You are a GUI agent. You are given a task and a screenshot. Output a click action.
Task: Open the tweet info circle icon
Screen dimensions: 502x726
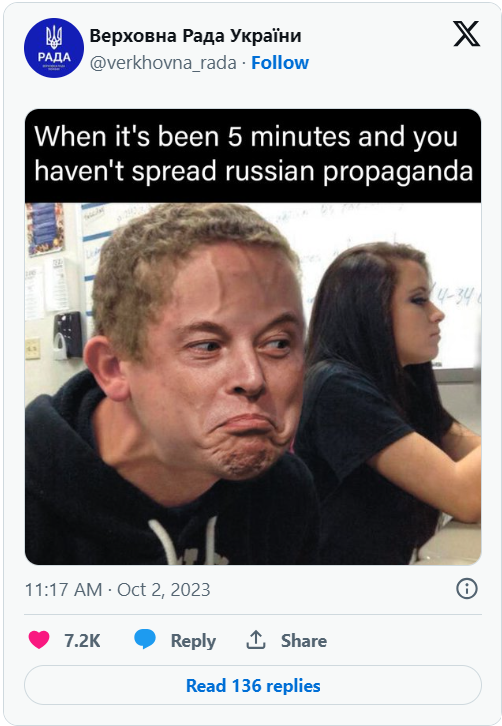point(466,589)
